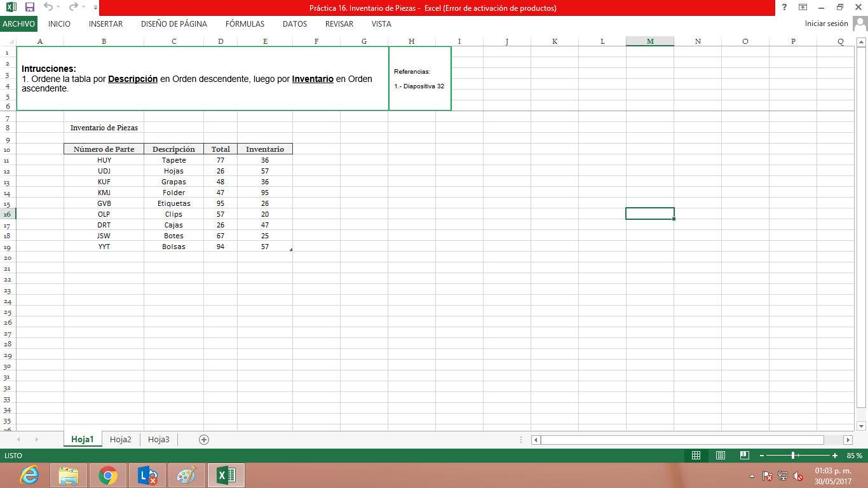This screenshot has width=868, height=488.
Task: Switch to Page Layout view in the status bar
Action: [x=721, y=456]
